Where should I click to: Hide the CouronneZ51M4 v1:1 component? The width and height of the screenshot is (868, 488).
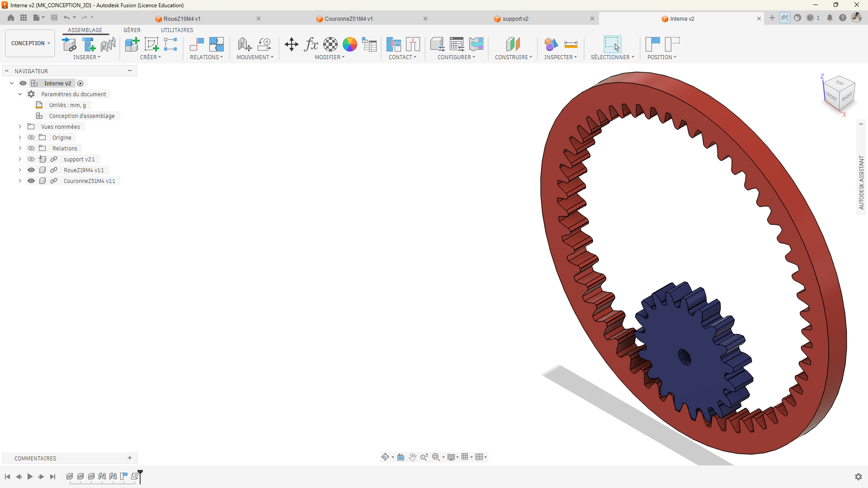[x=31, y=181]
